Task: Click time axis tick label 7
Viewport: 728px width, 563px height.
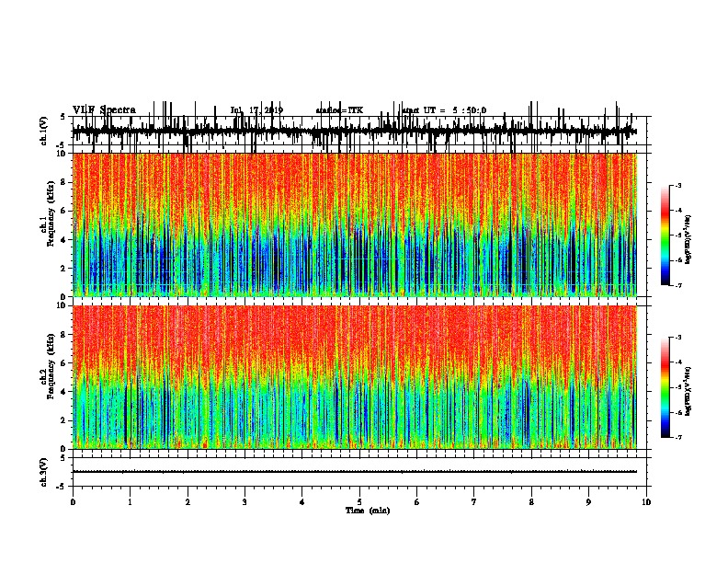Action: 474,502
